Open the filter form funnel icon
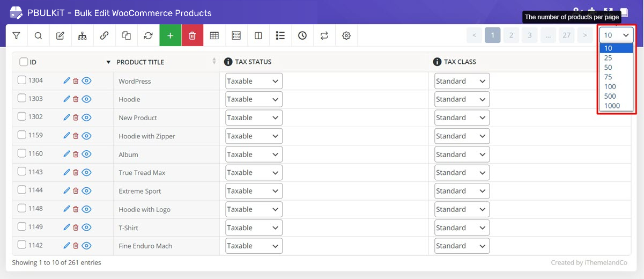Screen dimensions: 644x279 tap(17, 36)
